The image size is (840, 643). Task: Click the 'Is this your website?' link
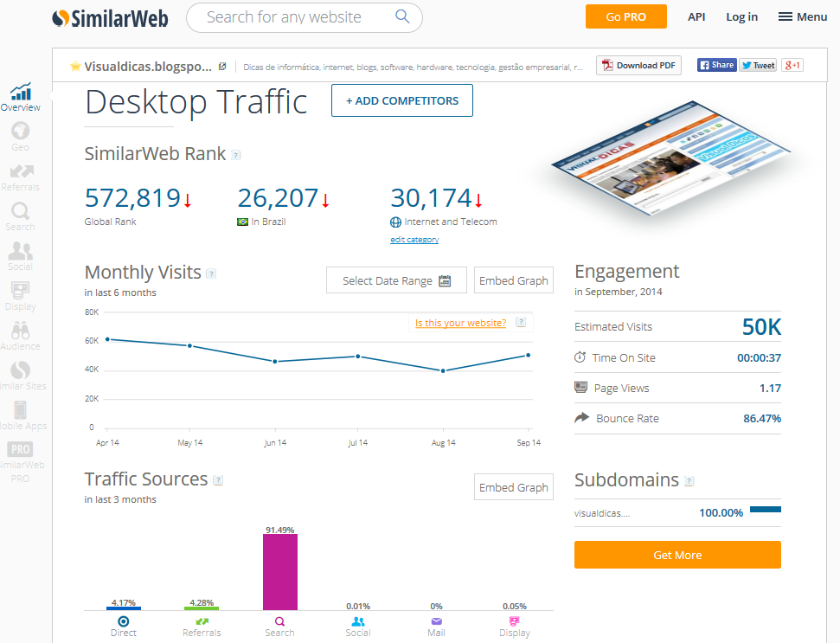461,323
